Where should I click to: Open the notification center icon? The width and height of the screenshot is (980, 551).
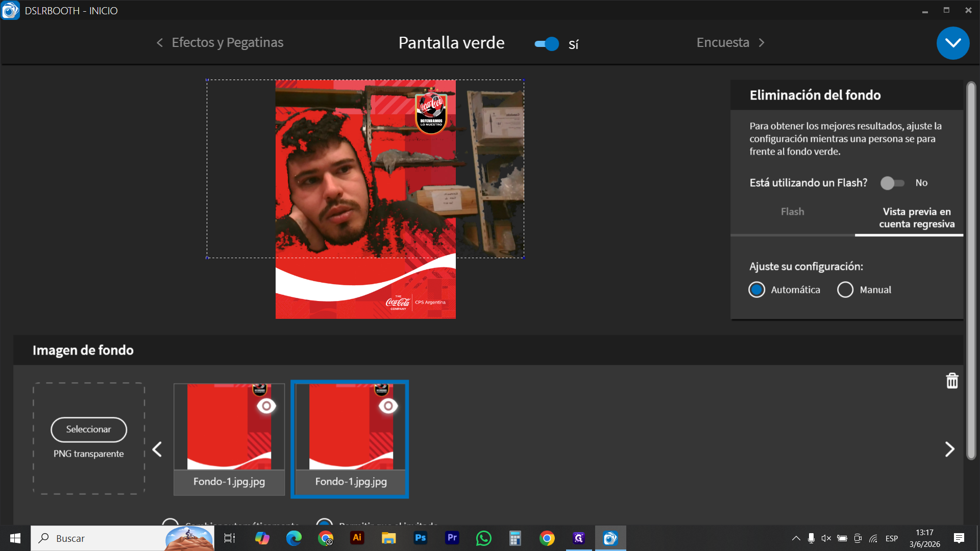[959, 538]
